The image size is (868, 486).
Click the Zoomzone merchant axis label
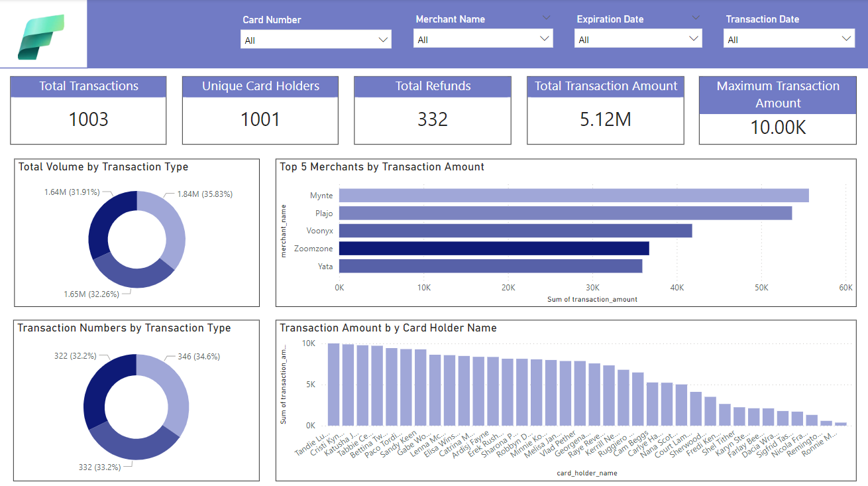pyautogui.click(x=313, y=249)
